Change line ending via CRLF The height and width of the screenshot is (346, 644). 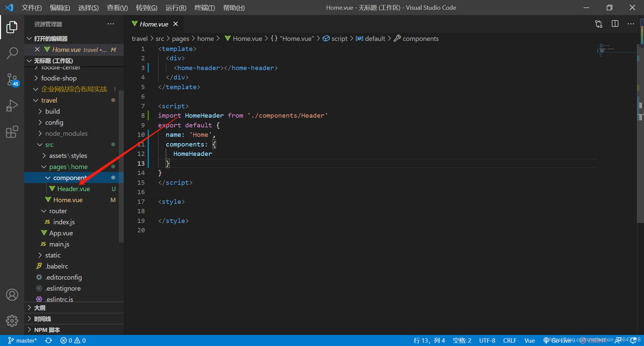(509, 341)
